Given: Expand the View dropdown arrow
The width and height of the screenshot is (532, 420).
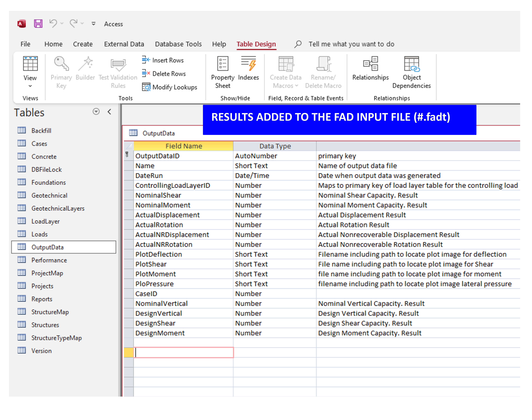Looking at the screenshot, I should (x=30, y=86).
